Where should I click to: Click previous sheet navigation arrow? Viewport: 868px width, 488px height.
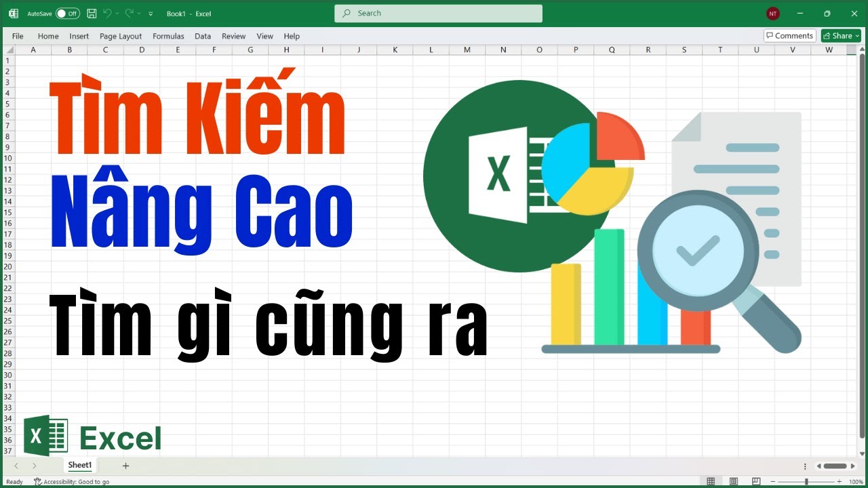17,466
